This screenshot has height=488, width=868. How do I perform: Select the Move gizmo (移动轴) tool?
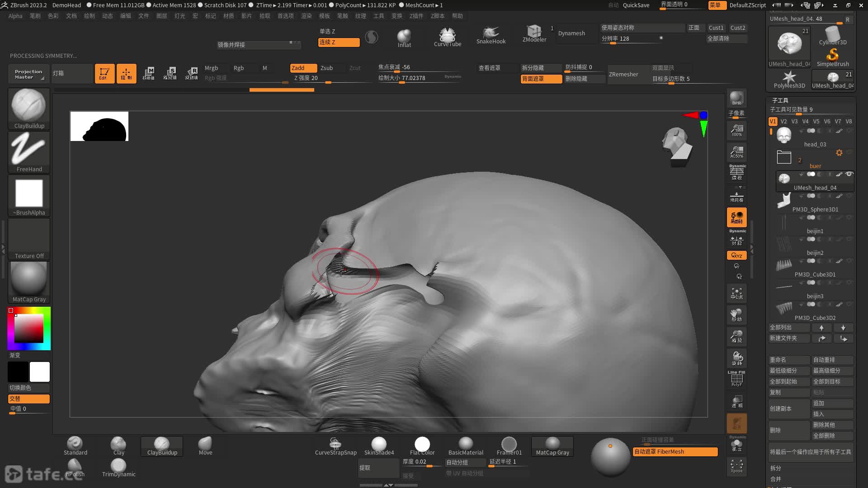tap(148, 73)
